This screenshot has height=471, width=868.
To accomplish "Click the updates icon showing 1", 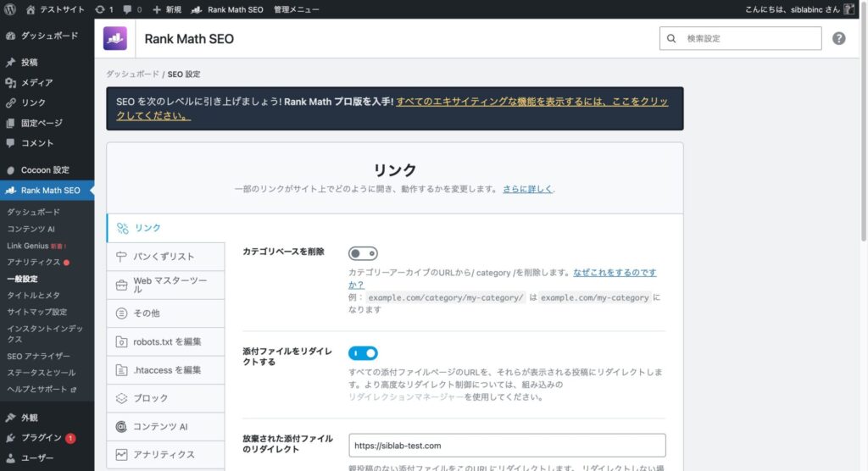I will 104,9.
